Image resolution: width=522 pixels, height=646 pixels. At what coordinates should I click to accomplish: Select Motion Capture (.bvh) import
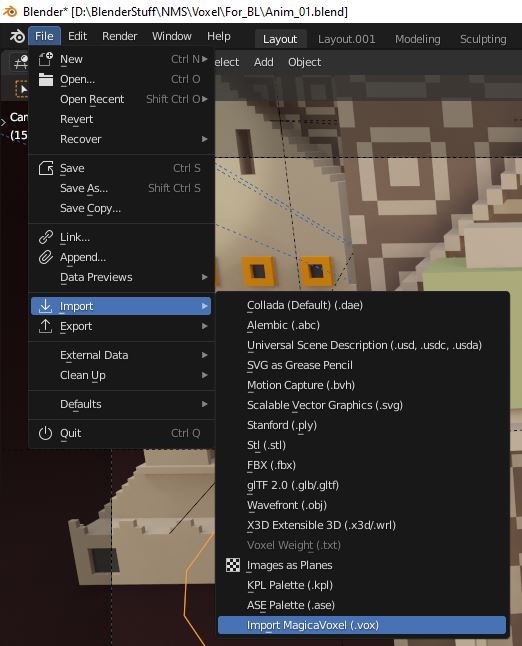coord(362,385)
